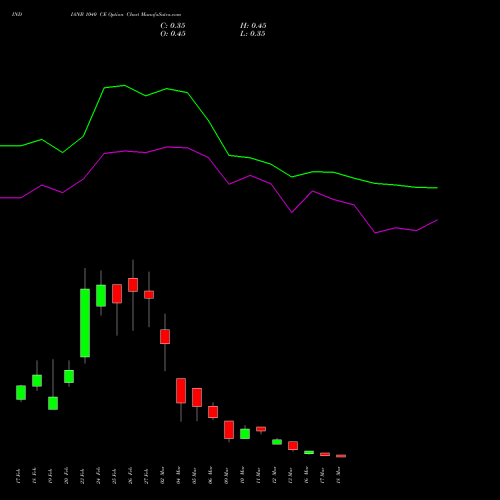
Task: Click the 17 Feb date label
Action: coord(18,476)
